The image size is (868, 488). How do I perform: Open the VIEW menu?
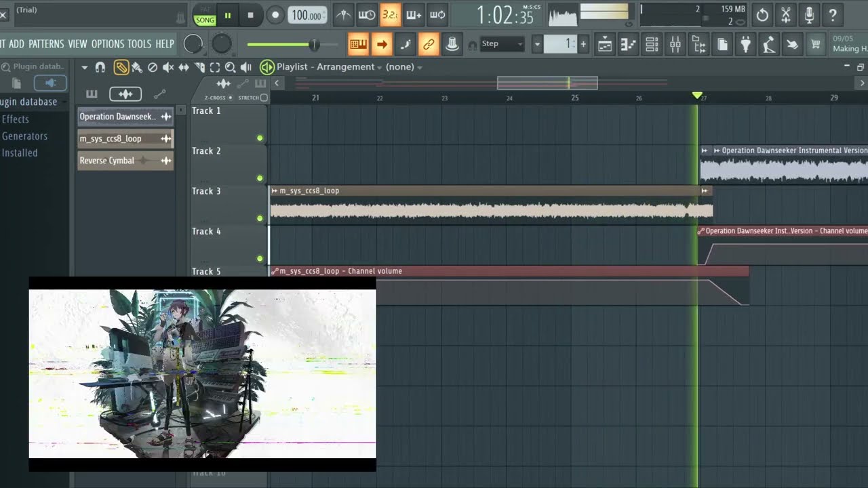pos(77,43)
